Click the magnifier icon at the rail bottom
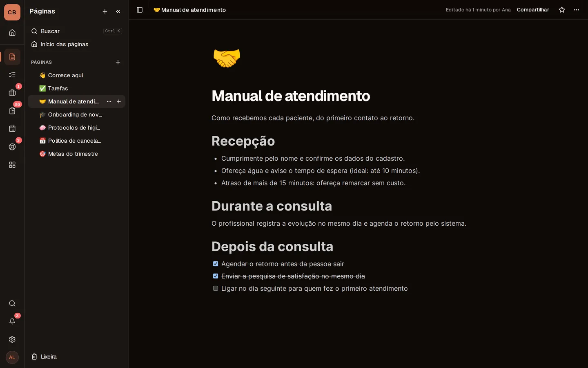Viewport: 588px width, 368px height. [x=12, y=303]
